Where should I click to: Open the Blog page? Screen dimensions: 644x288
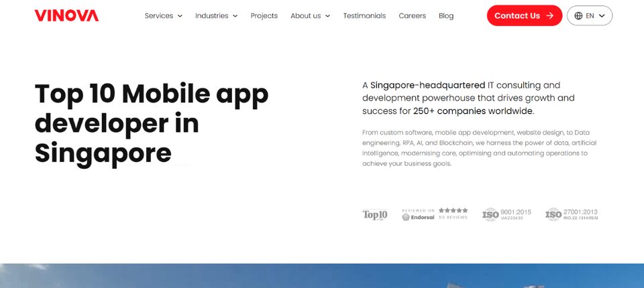(x=446, y=15)
